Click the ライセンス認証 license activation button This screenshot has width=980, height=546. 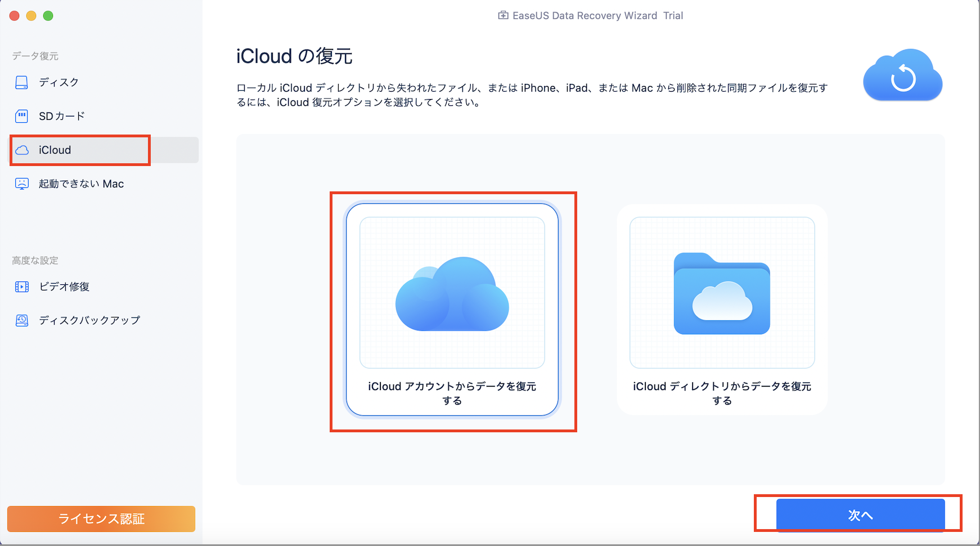101,518
